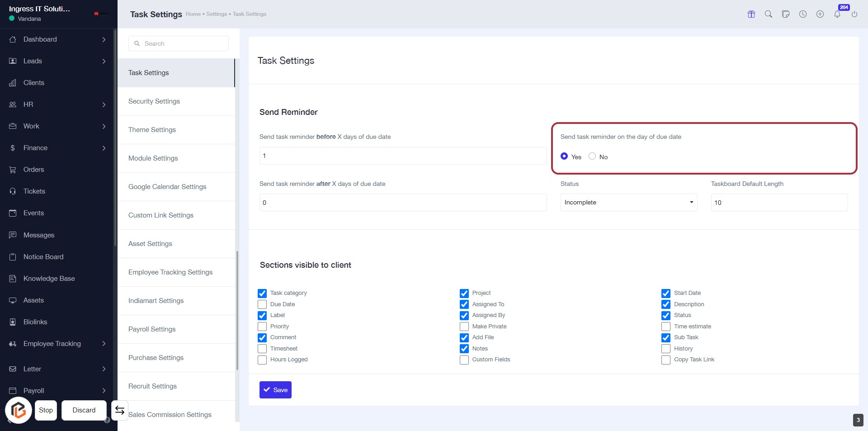This screenshot has height=431, width=868.
Task: Click the plus circle add icon
Action: click(820, 14)
